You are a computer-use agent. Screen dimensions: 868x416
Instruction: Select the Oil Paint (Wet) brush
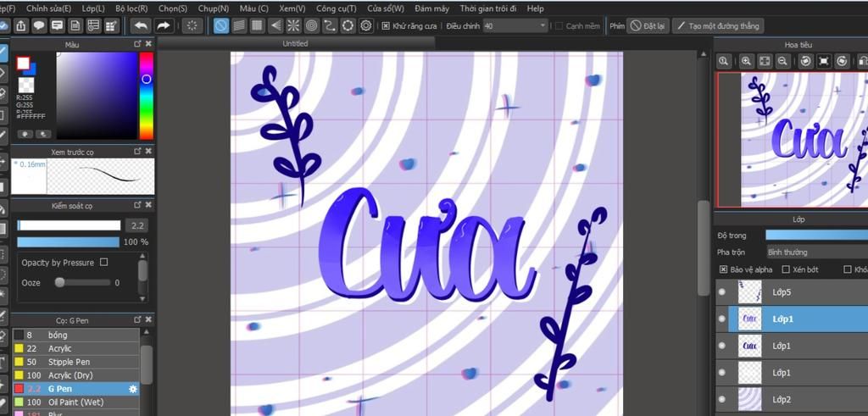coord(75,402)
